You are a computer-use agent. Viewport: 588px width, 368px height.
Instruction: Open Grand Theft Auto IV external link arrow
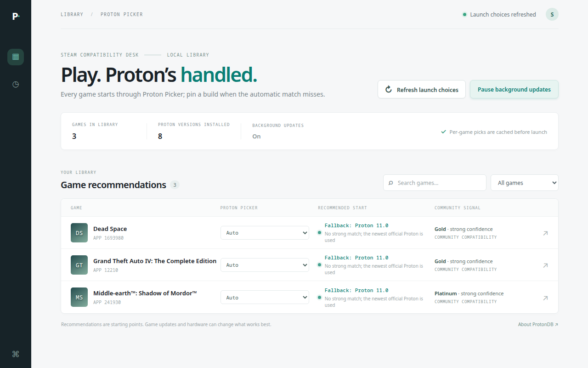[x=545, y=265]
